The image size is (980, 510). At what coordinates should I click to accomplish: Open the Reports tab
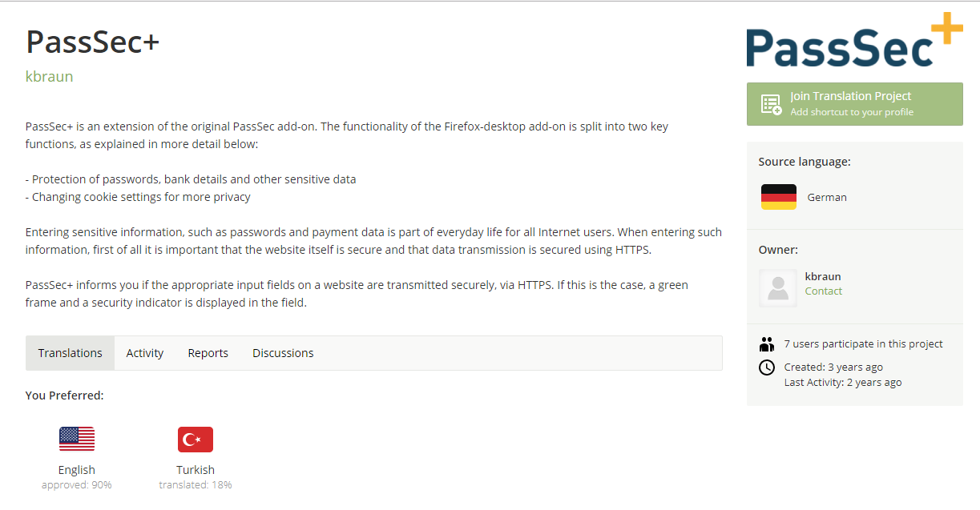(208, 353)
